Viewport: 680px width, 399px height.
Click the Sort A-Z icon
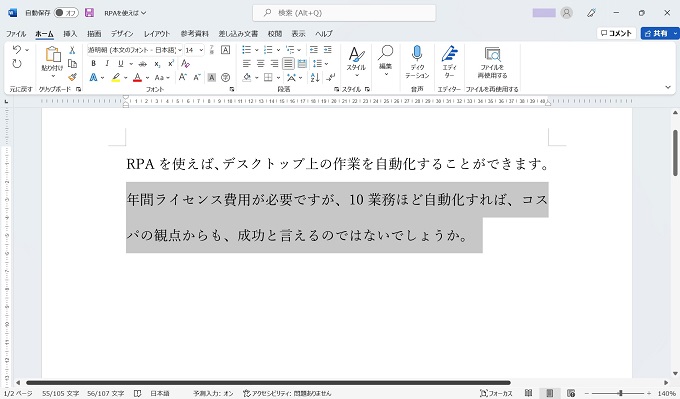tap(315, 78)
